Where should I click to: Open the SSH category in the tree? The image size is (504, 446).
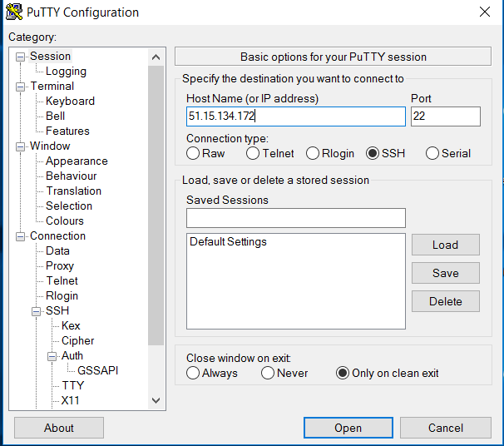pyautogui.click(x=57, y=310)
